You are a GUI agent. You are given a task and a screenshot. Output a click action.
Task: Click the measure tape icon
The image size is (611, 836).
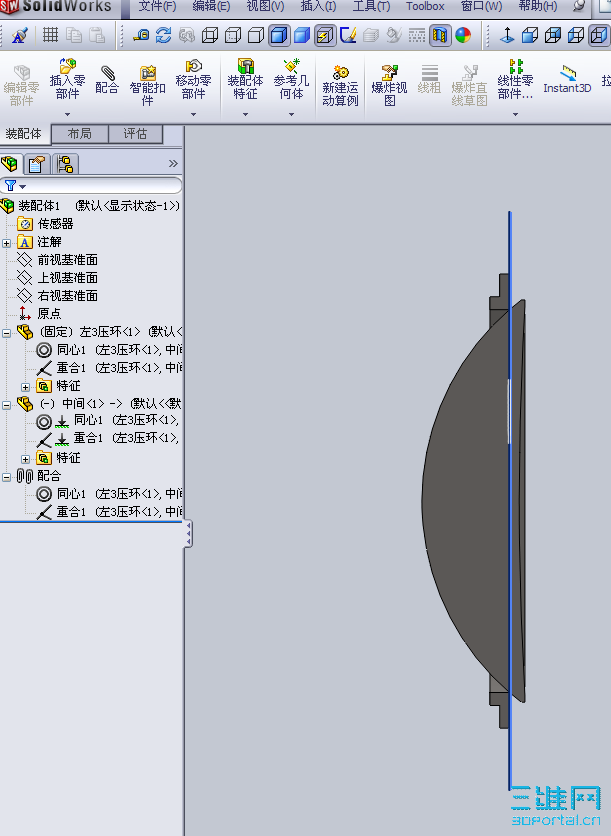(x=141, y=36)
